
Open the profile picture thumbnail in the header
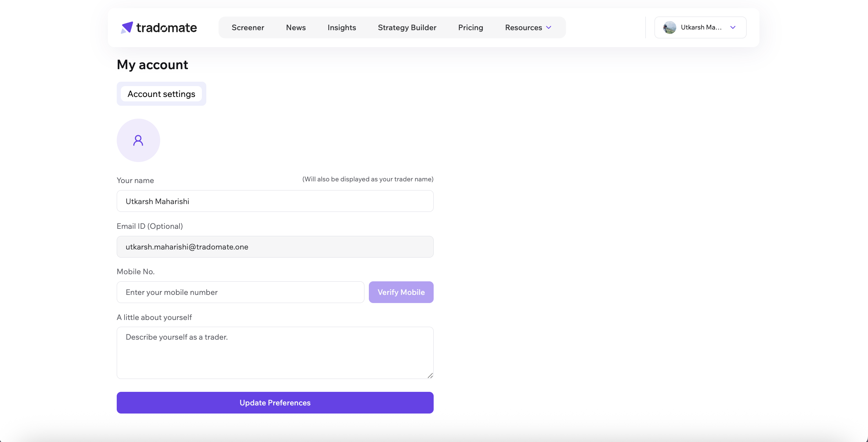[x=669, y=27]
